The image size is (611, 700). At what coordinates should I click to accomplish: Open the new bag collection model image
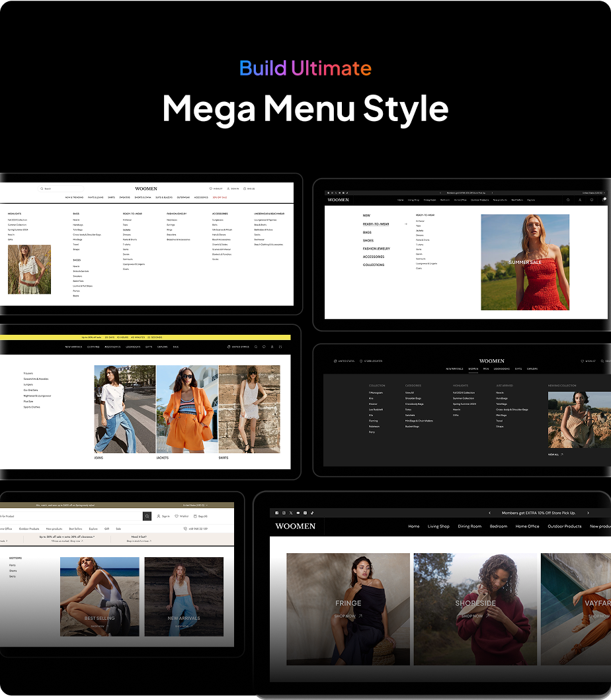click(x=579, y=419)
